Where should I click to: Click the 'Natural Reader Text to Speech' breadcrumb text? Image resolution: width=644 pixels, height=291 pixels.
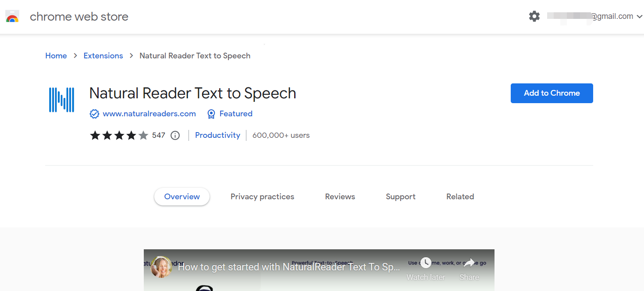(x=195, y=56)
